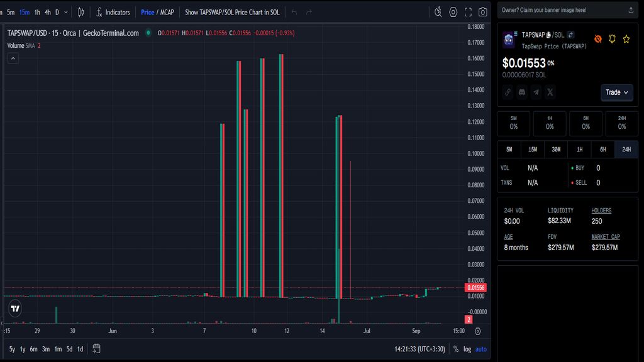This screenshot has width=644, height=362.
Task: Click the red 0.01556 price label
Action: point(475,288)
